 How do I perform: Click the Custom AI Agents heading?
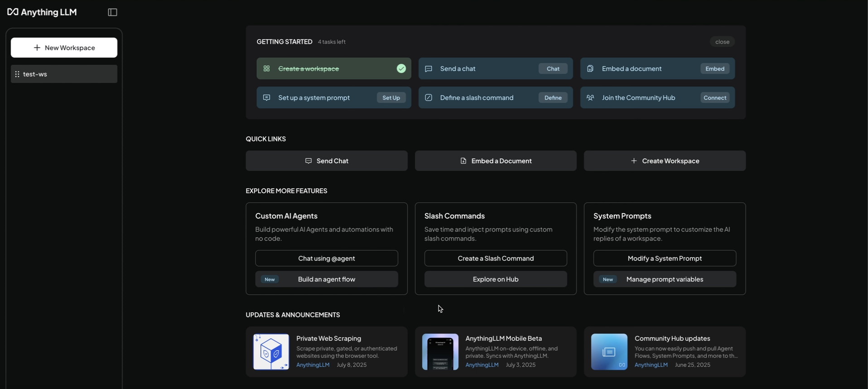coord(286,216)
